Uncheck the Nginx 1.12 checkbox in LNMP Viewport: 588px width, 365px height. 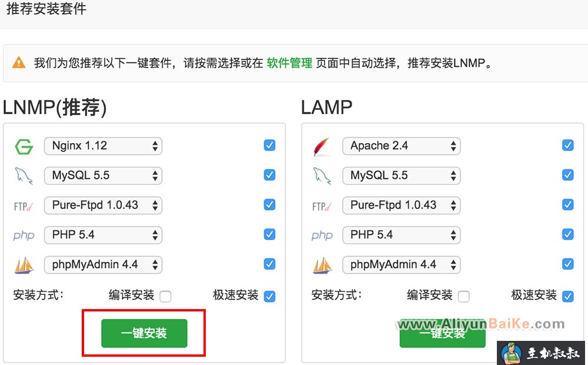tap(270, 145)
